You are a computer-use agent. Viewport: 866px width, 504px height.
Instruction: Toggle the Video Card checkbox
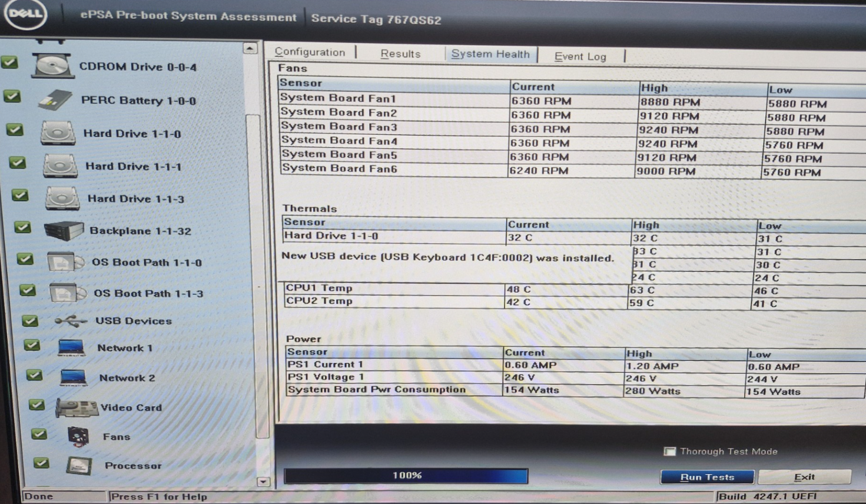click(x=37, y=404)
